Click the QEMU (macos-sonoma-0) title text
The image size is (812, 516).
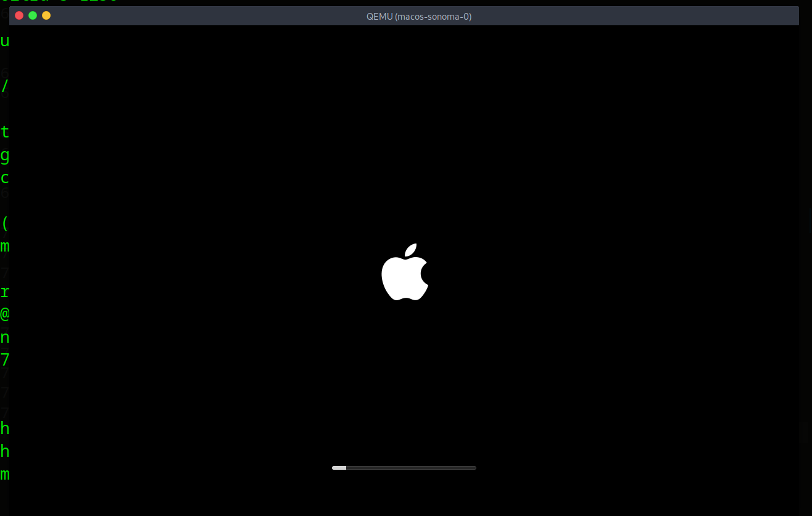click(419, 16)
